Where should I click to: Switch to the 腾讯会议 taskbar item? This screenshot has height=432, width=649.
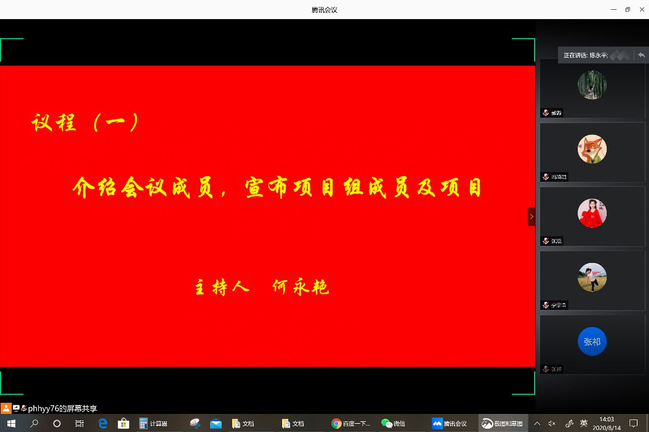coord(450,423)
